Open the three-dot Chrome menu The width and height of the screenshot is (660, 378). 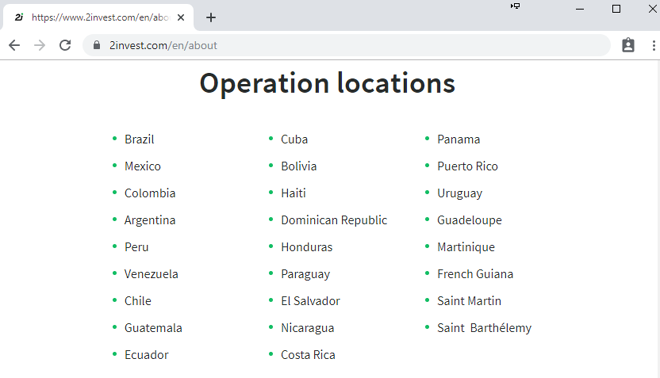point(653,45)
